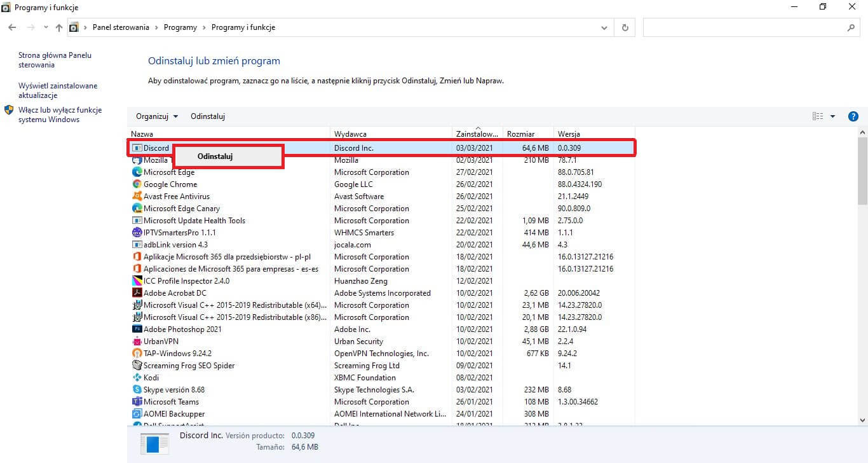This screenshot has height=463, width=868.
Task: Open recent locations dropdown near navigation arrows
Action: pos(46,28)
